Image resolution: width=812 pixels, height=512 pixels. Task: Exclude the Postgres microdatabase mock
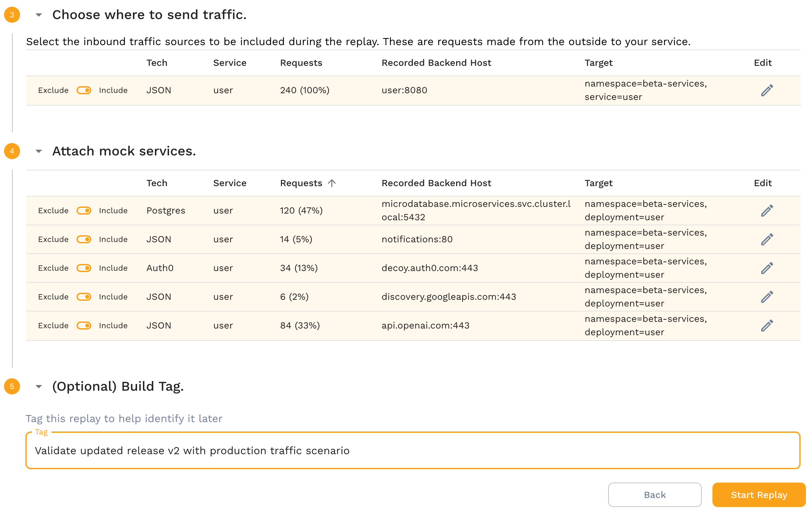84,211
